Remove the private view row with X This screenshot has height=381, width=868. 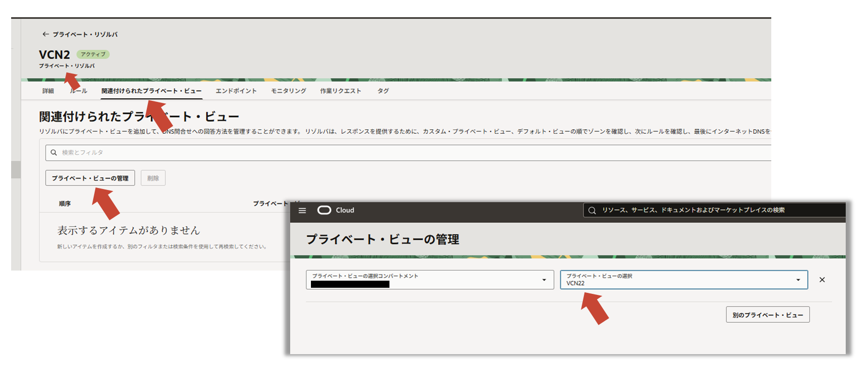[822, 280]
